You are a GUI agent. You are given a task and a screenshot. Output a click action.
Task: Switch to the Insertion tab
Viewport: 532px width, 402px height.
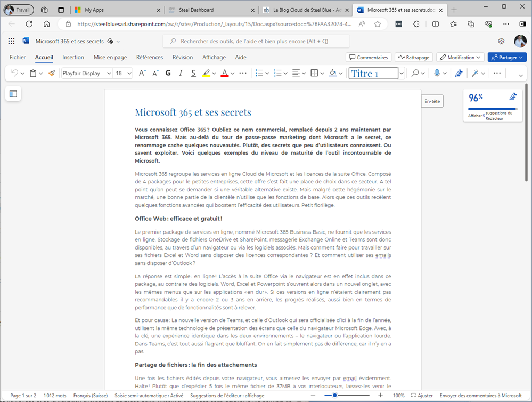[x=73, y=57]
